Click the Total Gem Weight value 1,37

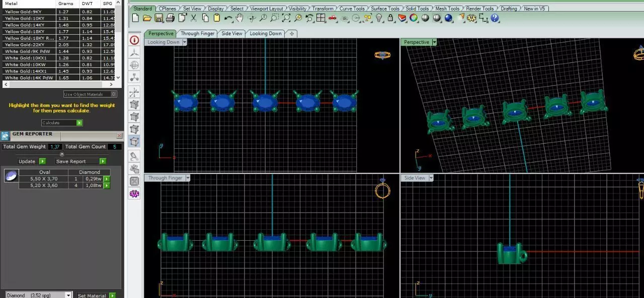(55, 147)
